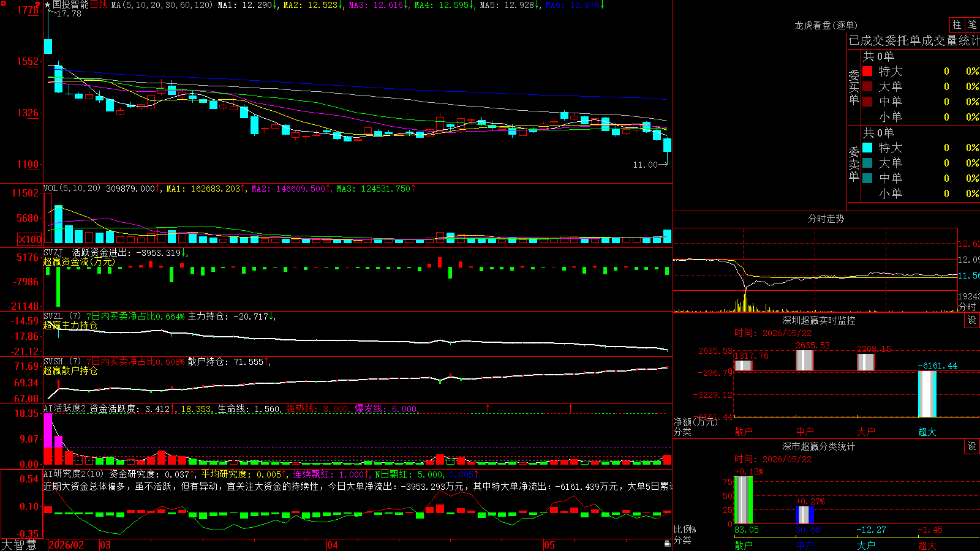Open 设 settings for 深市超赢分类统计 panel
Image resolution: width=980 pixels, height=551 pixels.
[972, 446]
